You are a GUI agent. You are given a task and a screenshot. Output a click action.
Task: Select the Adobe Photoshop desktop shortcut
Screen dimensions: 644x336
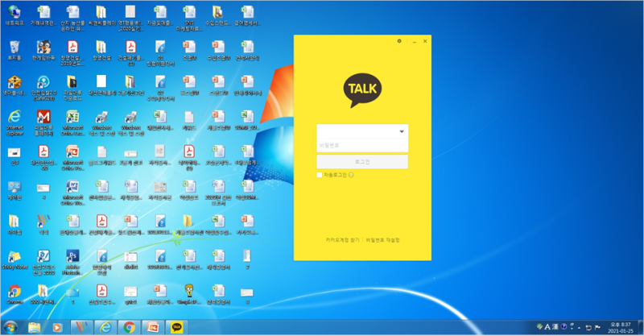[x=72, y=262]
